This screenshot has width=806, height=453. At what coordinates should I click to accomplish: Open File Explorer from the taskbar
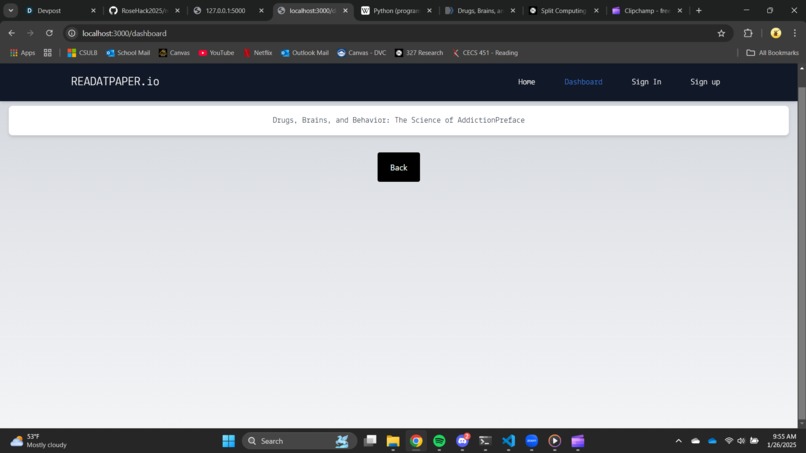(x=393, y=441)
